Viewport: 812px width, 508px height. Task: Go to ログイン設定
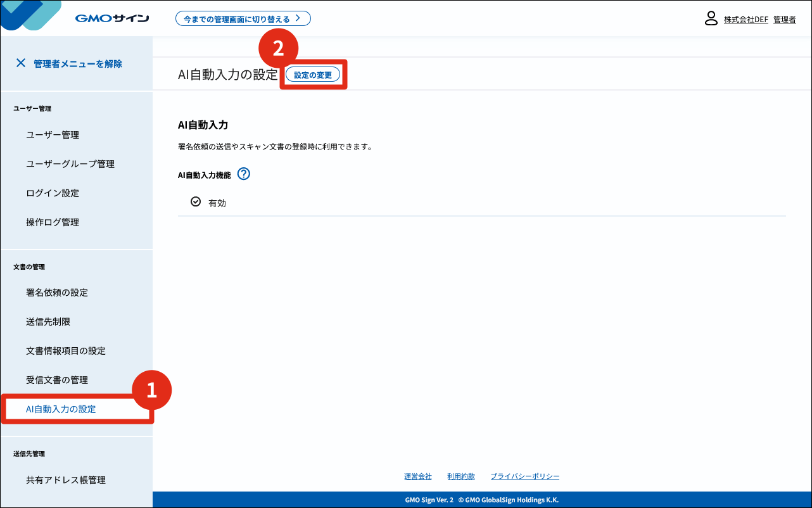tap(53, 193)
